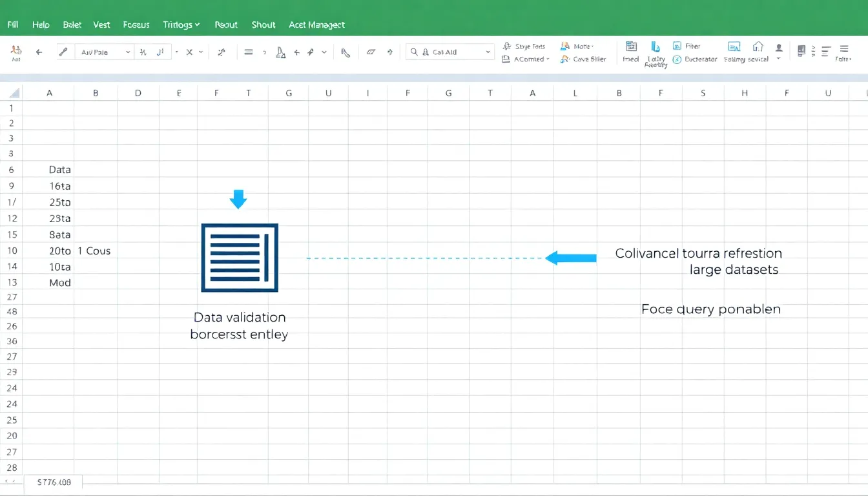Click the house icon in ribbon

pos(758,46)
